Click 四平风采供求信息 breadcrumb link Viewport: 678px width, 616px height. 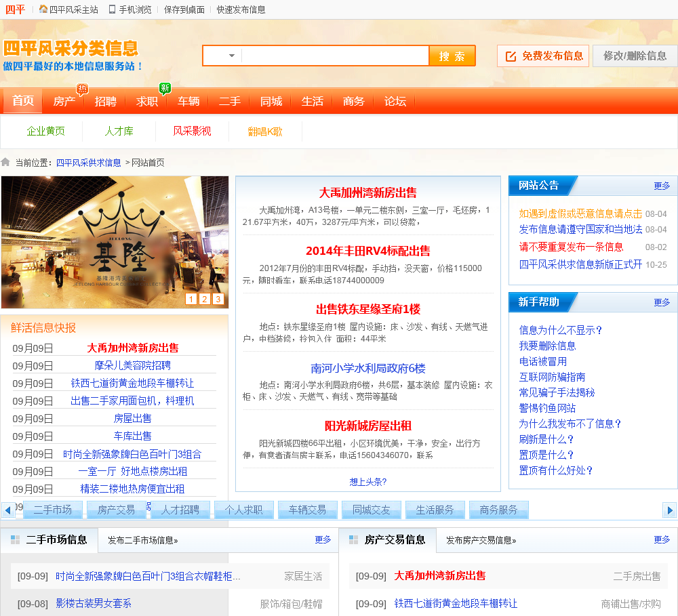pyautogui.click(x=89, y=163)
